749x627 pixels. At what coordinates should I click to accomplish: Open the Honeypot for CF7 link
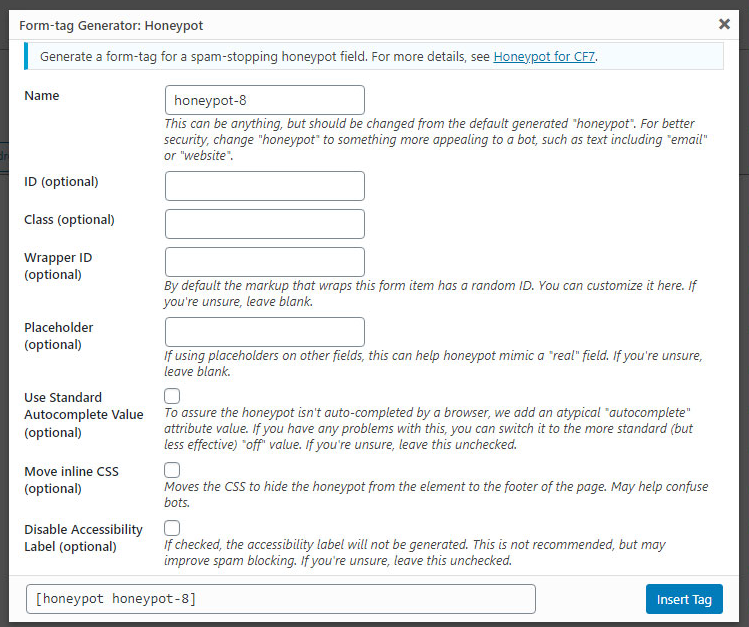click(544, 57)
